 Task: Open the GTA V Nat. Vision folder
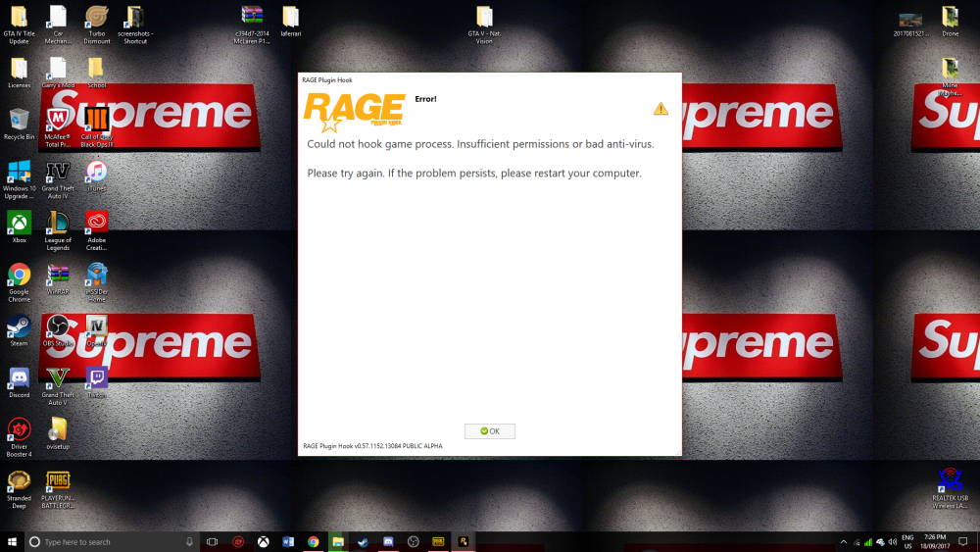[484, 25]
